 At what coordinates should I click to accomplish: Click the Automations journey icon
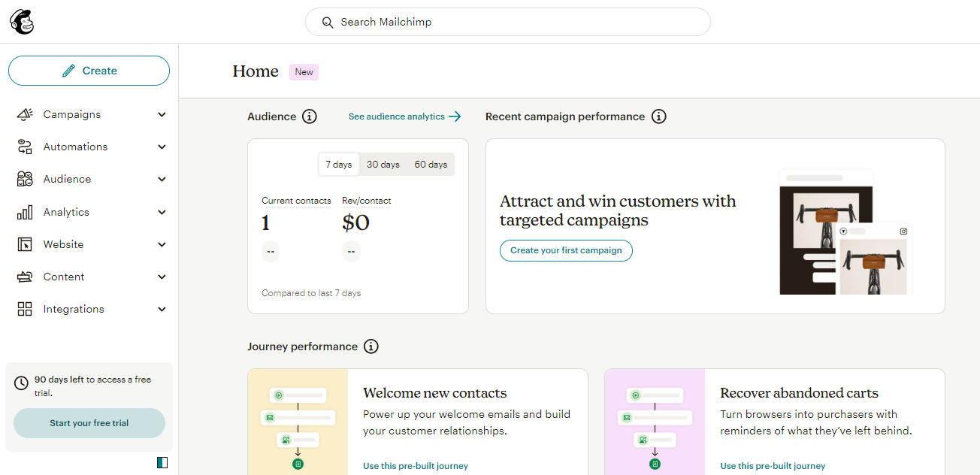pyautogui.click(x=25, y=147)
